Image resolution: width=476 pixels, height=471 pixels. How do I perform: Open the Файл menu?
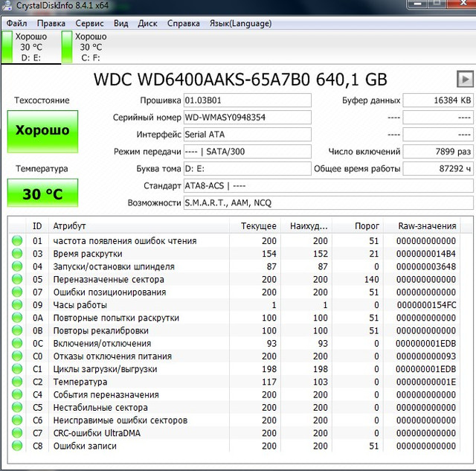point(16,23)
